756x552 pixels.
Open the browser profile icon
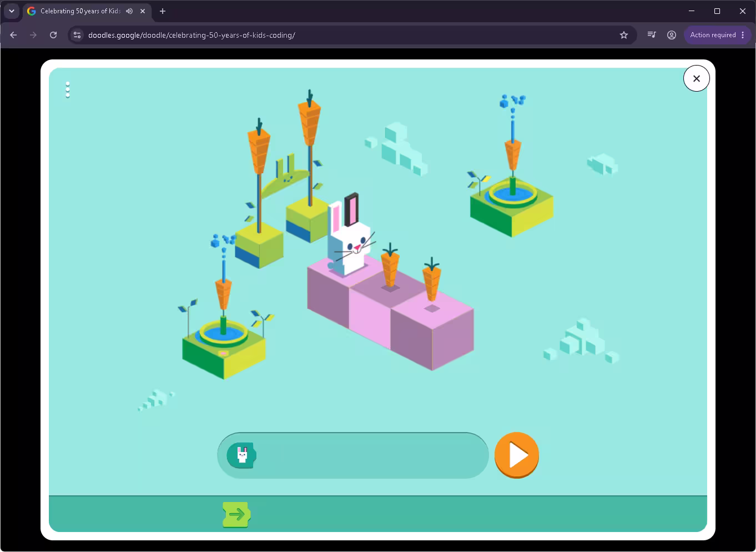(672, 35)
